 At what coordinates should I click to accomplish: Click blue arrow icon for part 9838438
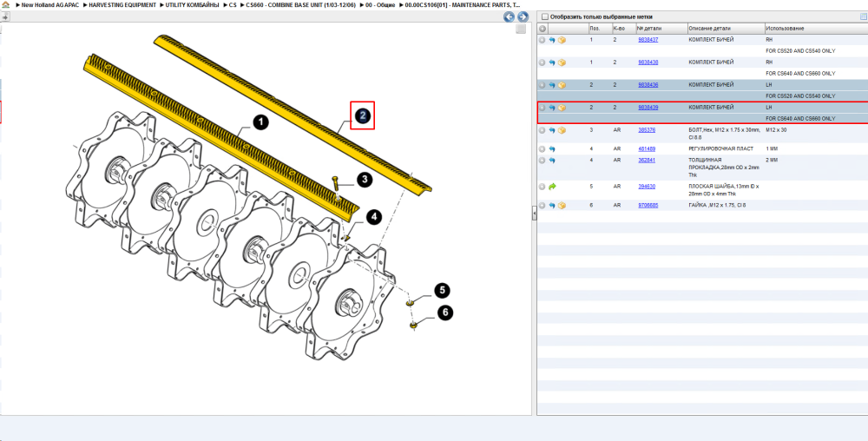tap(552, 63)
